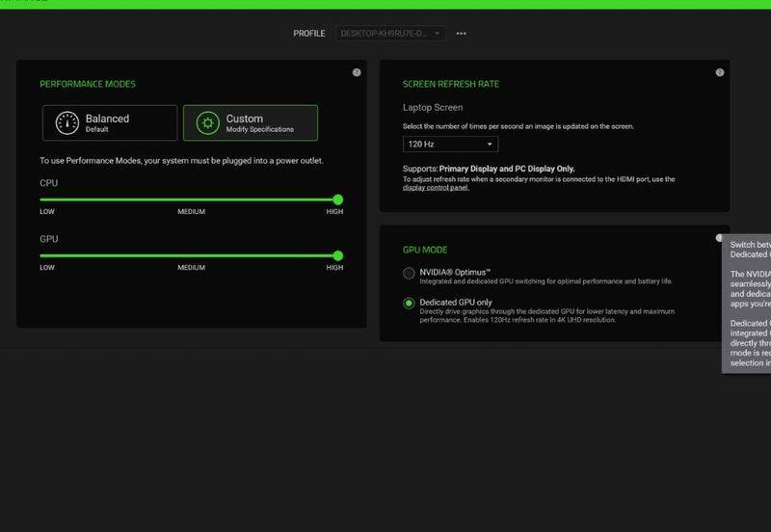Screen dimensions: 771x532
Task: Open the 120 Hz refresh rate dropdown
Action: click(x=450, y=144)
